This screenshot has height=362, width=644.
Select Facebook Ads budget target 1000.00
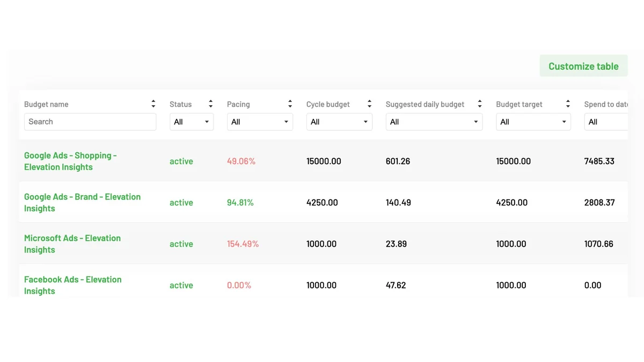click(511, 285)
